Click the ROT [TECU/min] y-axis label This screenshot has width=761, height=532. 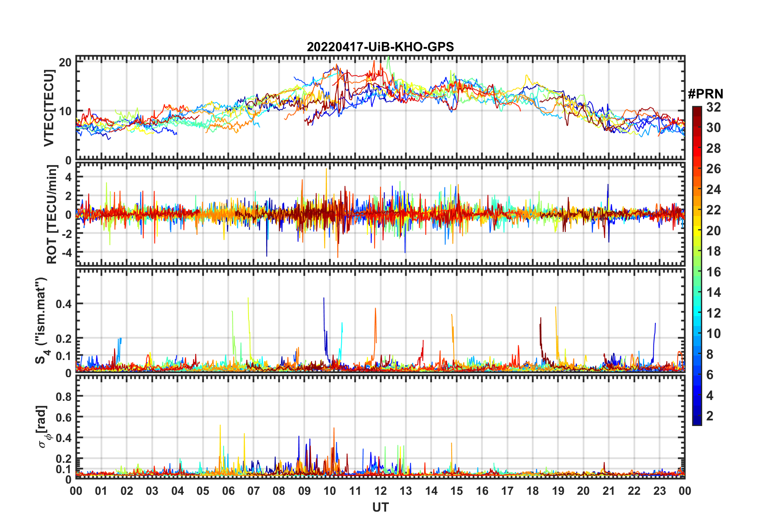(52, 214)
